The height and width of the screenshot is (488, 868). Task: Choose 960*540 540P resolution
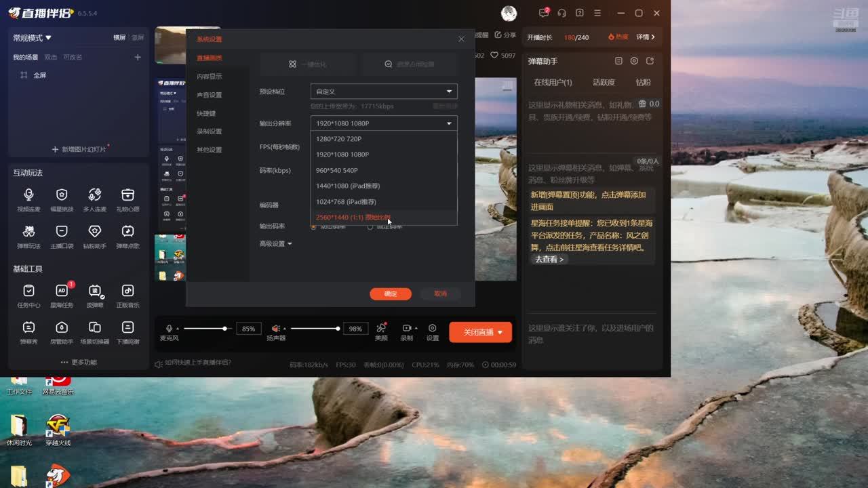pos(384,170)
